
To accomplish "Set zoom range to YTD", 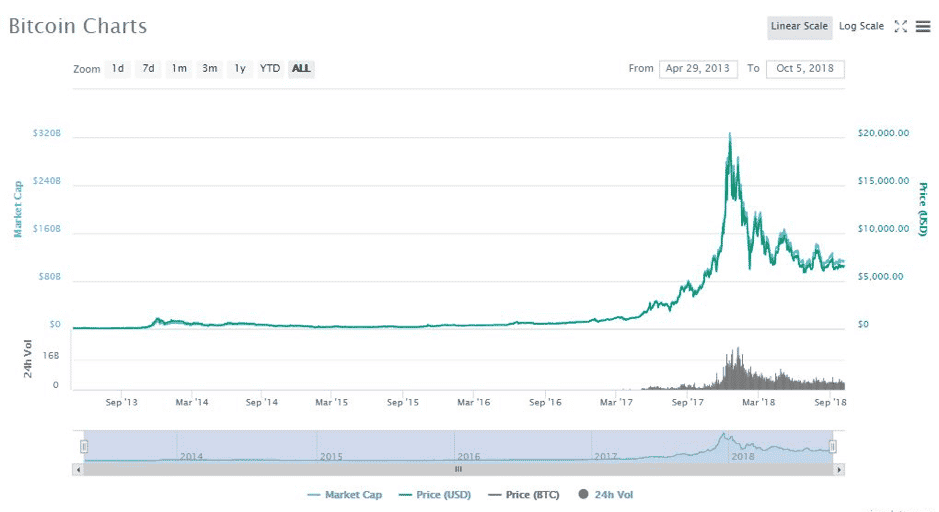I will tap(270, 69).
